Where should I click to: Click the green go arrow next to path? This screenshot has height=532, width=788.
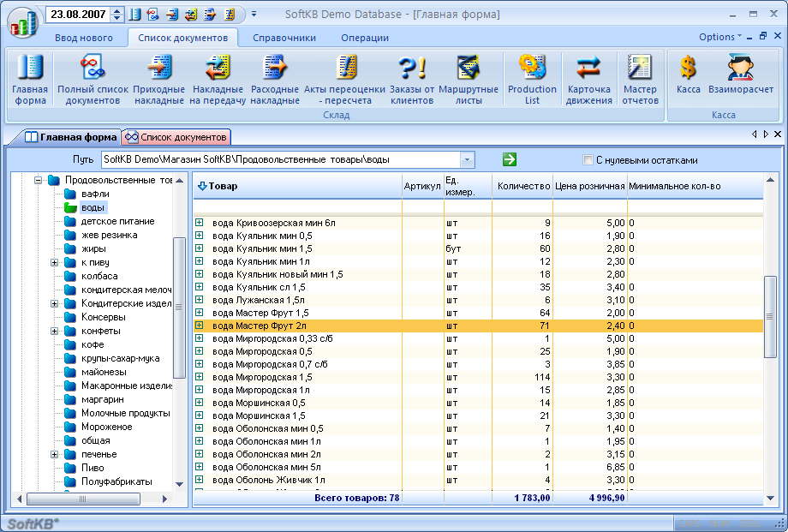[x=509, y=159]
